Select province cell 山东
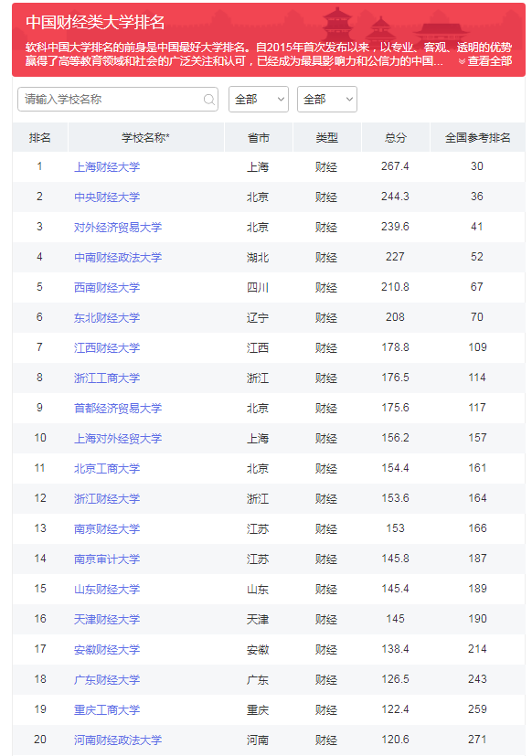This screenshot has width=532, height=756. (258, 589)
